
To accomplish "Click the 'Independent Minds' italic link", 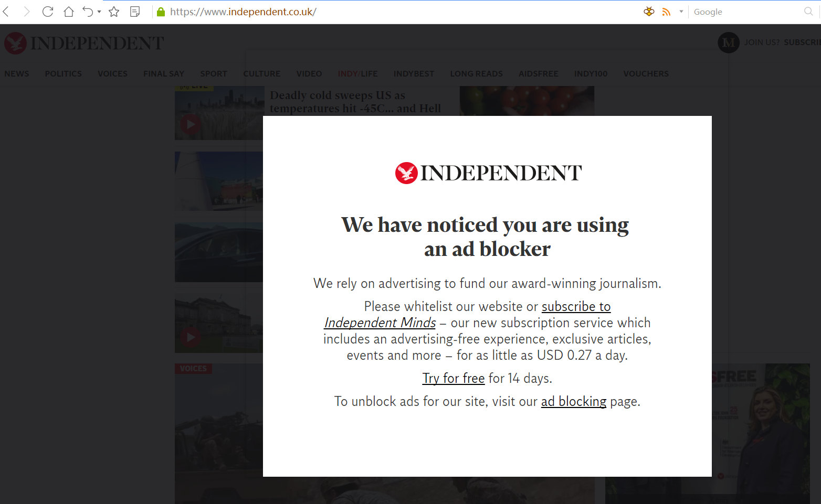I will click(380, 323).
